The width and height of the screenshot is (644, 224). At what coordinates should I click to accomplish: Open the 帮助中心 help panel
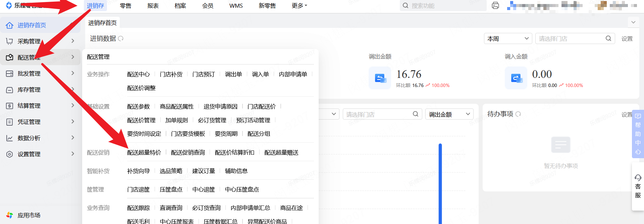coord(638,134)
